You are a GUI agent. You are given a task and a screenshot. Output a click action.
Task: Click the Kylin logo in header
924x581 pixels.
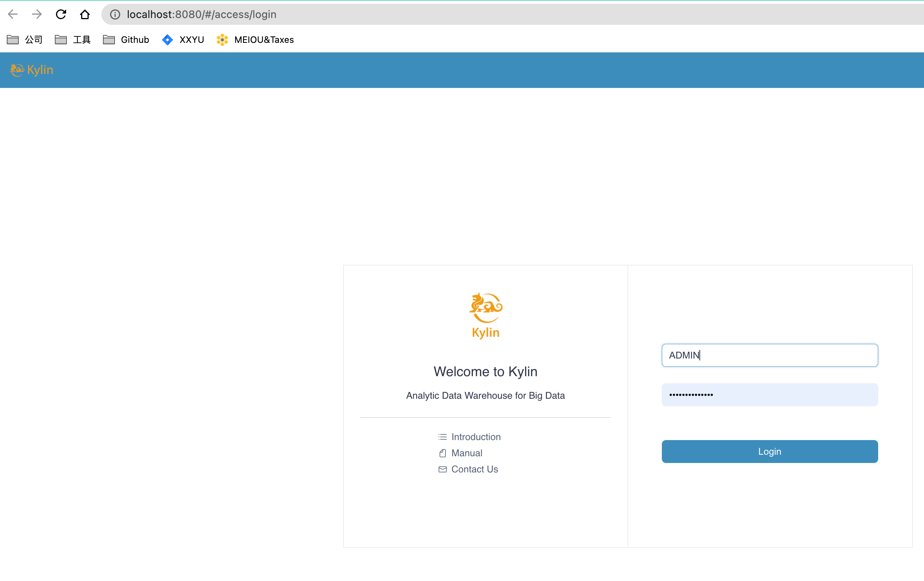click(32, 70)
